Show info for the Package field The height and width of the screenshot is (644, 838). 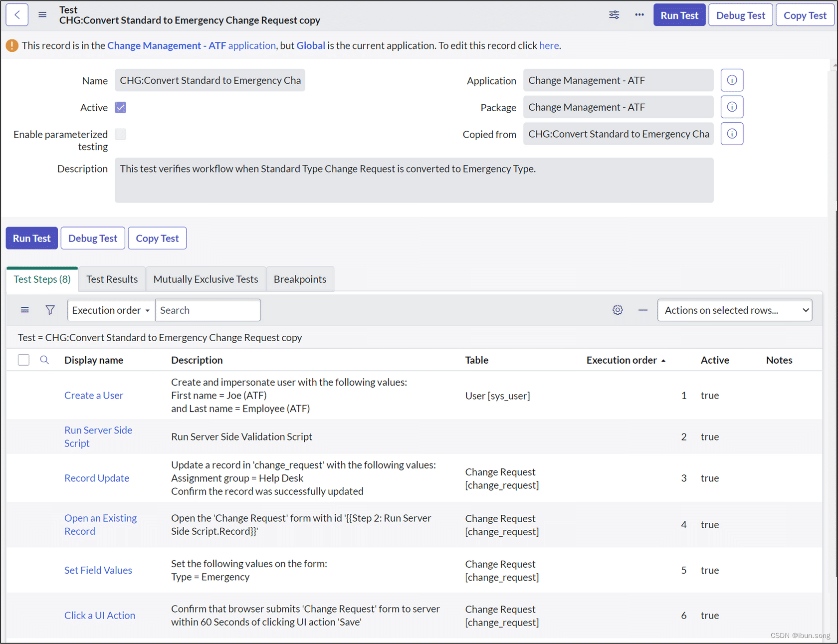coord(732,107)
